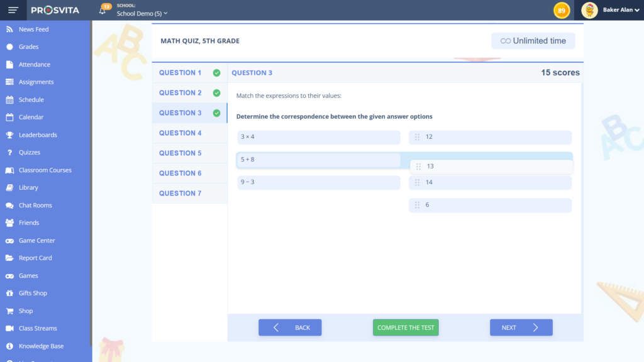Screen dimensions: 644x362
Task: Click the coins balance badge showing 89
Action: (562, 11)
